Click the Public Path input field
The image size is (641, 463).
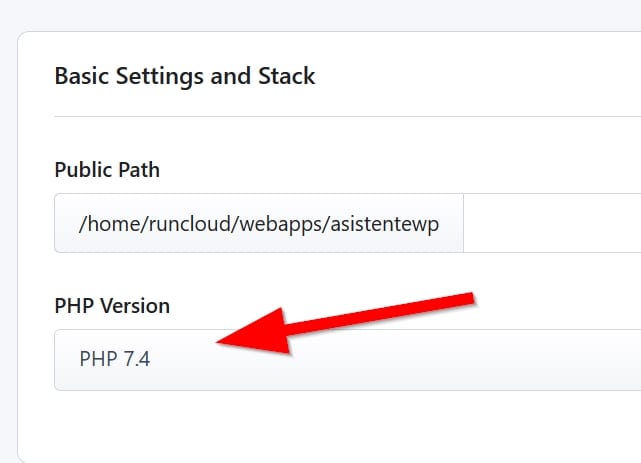552,223
